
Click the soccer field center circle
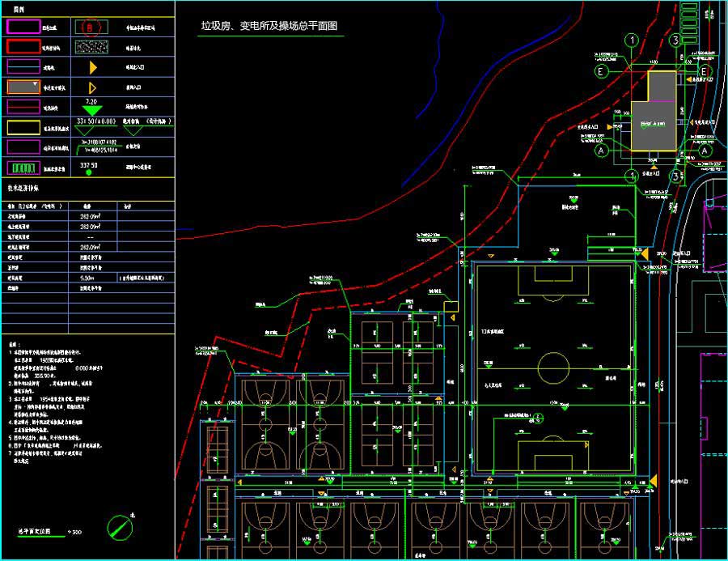point(553,361)
